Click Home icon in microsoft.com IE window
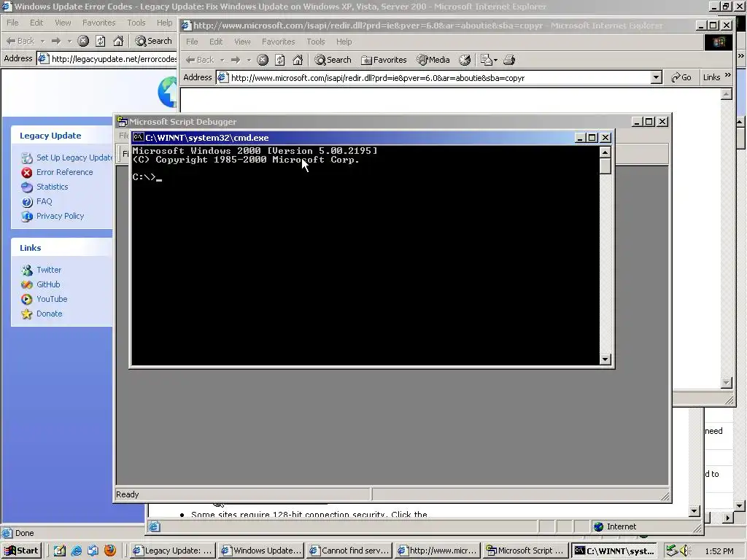Screen dimensions: 747x560 click(298, 60)
